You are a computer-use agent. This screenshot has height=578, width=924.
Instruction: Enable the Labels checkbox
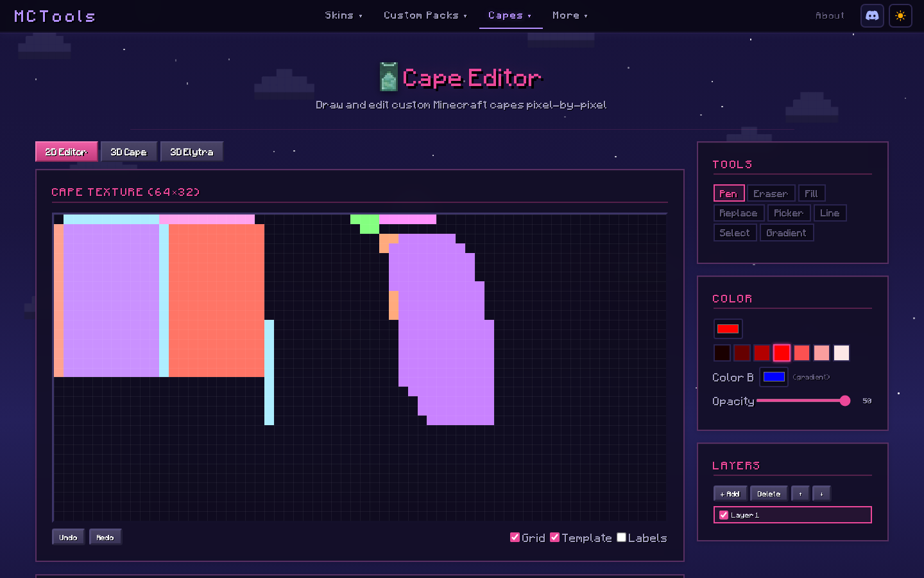click(x=621, y=538)
